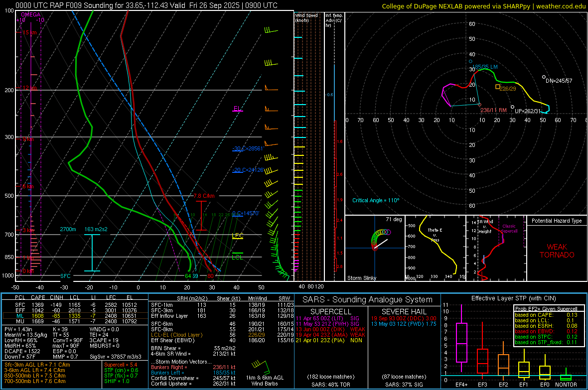Click the 13 May 03 12Z (FWD) hail analogue

[x=404, y=324]
